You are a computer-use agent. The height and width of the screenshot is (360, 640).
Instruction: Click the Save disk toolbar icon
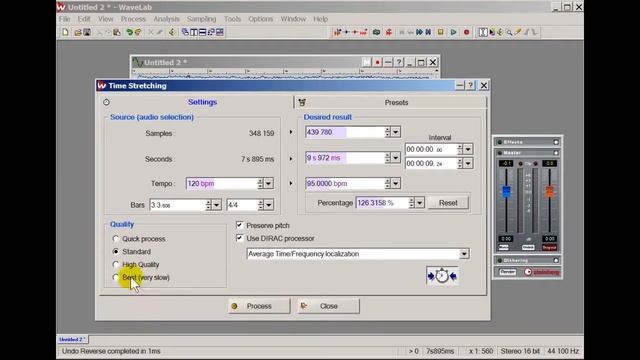87,32
